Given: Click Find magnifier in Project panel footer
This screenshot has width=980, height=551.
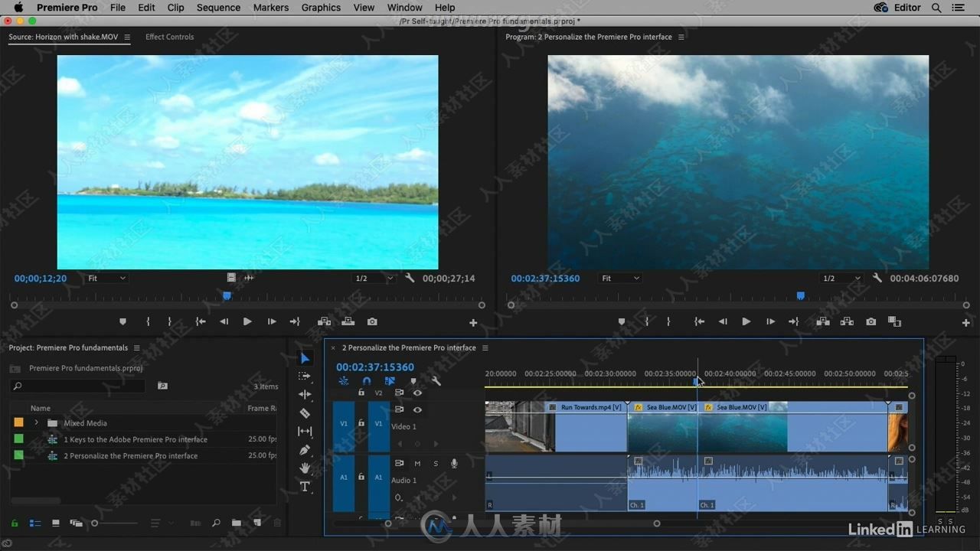Looking at the screenshot, I should (216, 523).
